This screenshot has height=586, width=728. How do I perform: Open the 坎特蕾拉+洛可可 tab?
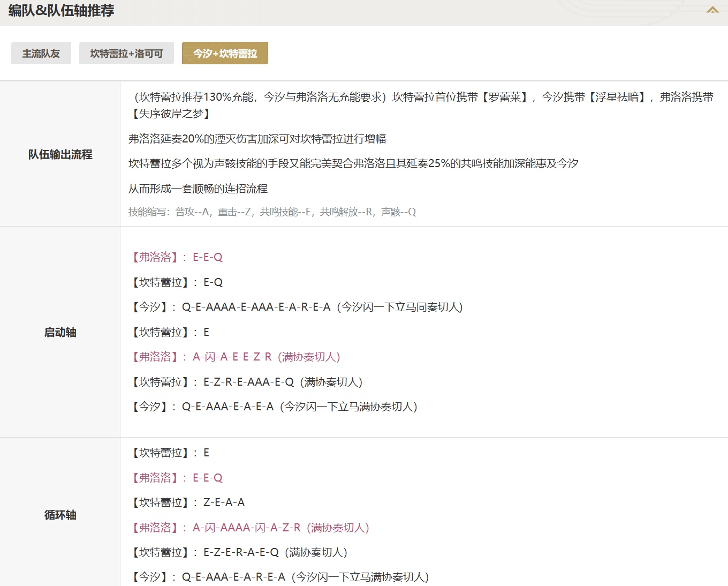[x=126, y=53]
